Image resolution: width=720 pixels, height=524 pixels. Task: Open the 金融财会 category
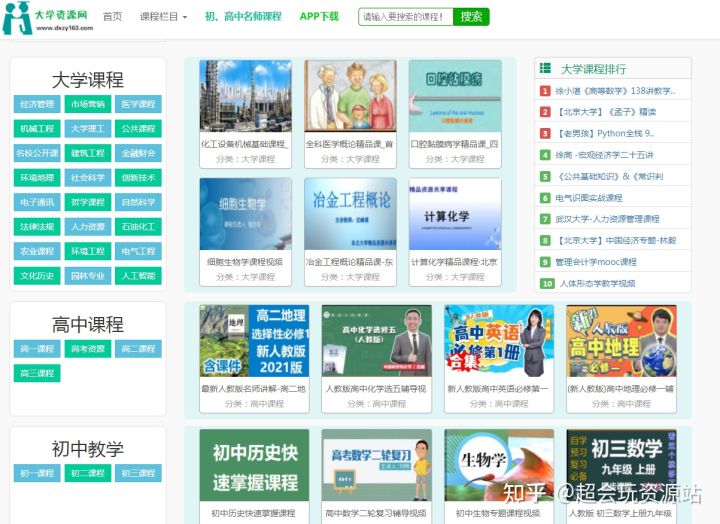pyautogui.click(x=138, y=153)
